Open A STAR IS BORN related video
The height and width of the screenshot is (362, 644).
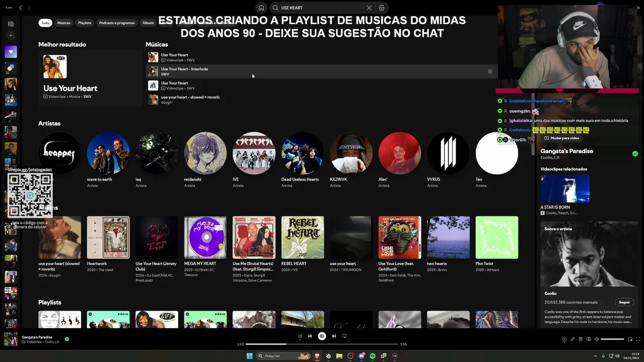pos(565,189)
